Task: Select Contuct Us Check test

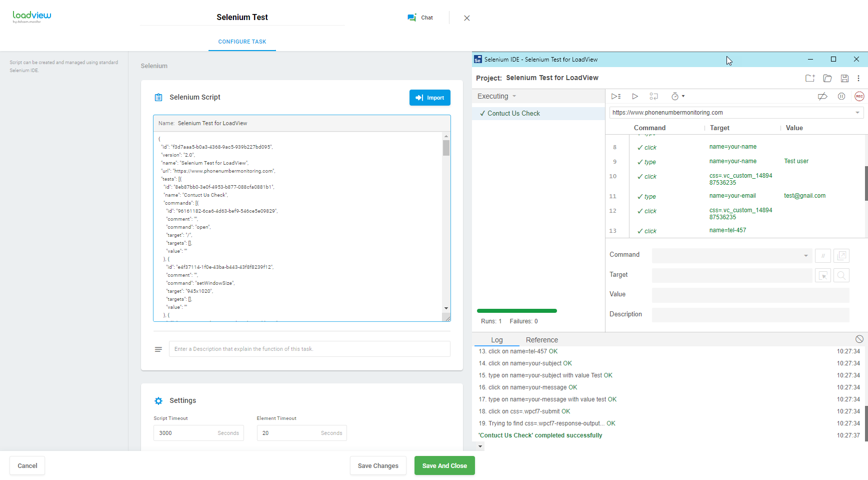Action: pyautogui.click(x=538, y=114)
